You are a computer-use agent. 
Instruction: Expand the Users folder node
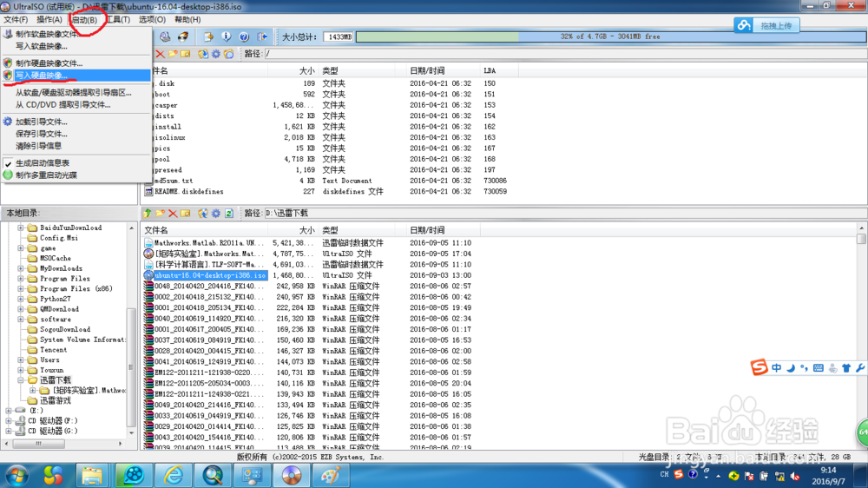point(21,360)
